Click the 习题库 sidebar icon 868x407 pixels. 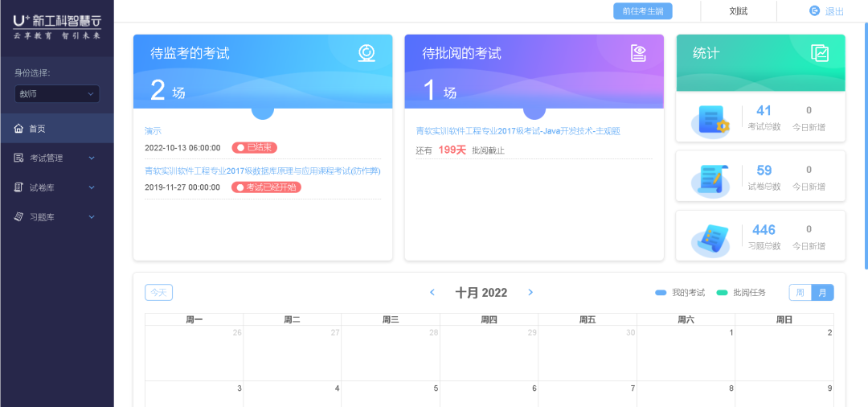click(x=18, y=217)
